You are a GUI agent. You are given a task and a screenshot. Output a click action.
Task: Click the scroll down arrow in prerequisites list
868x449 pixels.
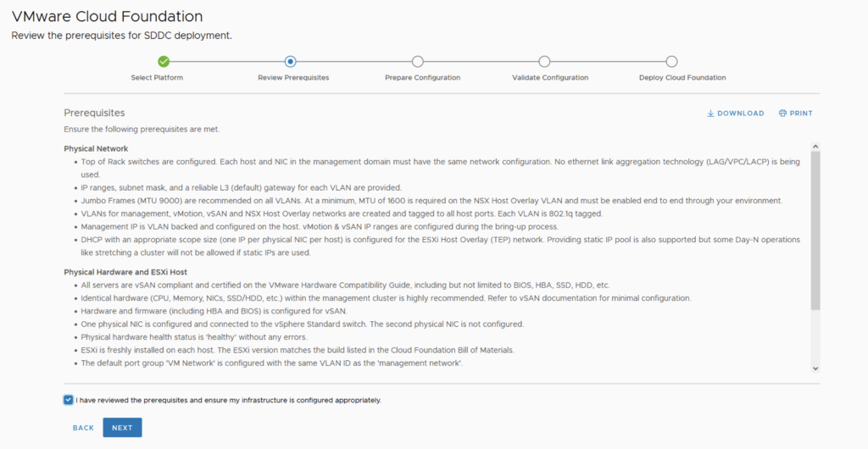[x=815, y=369]
